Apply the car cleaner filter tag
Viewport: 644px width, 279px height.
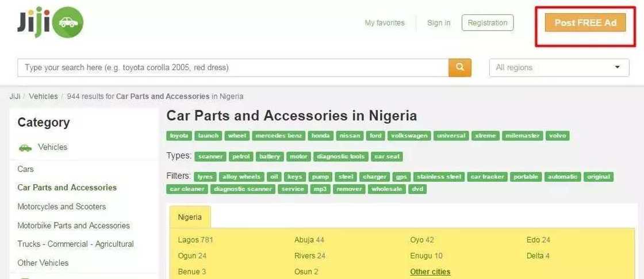pos(187,189)
